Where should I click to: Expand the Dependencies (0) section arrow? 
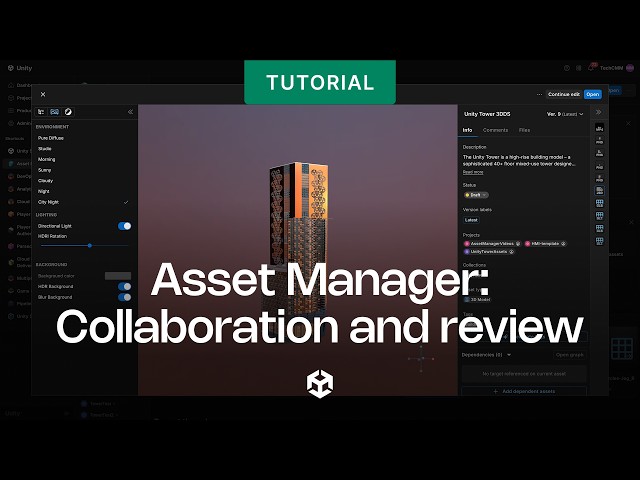509,355
